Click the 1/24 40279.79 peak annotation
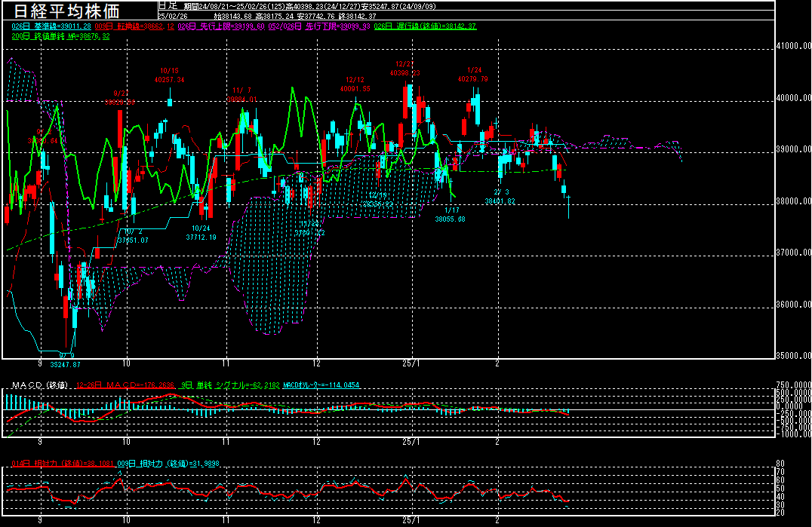Viewport: 812px width, 527px height. click(473, 75)
